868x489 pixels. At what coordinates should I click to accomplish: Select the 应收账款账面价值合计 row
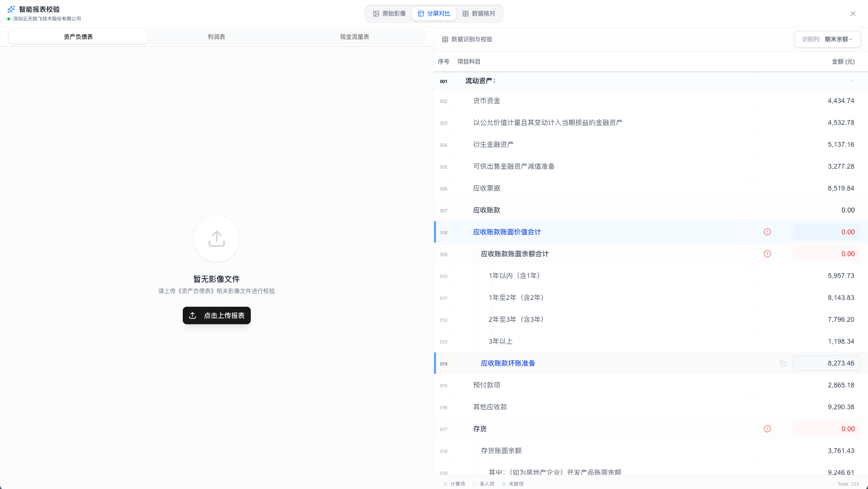pos(507,232)
